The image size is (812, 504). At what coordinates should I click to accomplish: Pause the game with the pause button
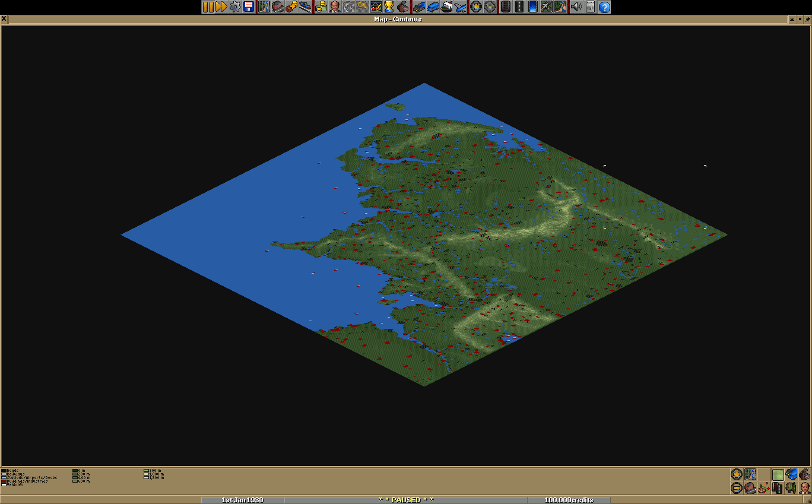point(208,7)
